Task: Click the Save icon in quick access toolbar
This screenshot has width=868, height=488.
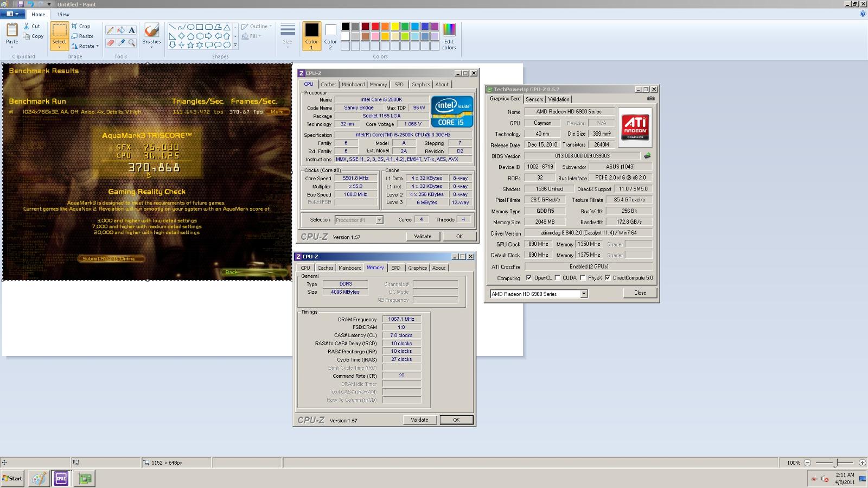Action: click(x=21, y=4)
